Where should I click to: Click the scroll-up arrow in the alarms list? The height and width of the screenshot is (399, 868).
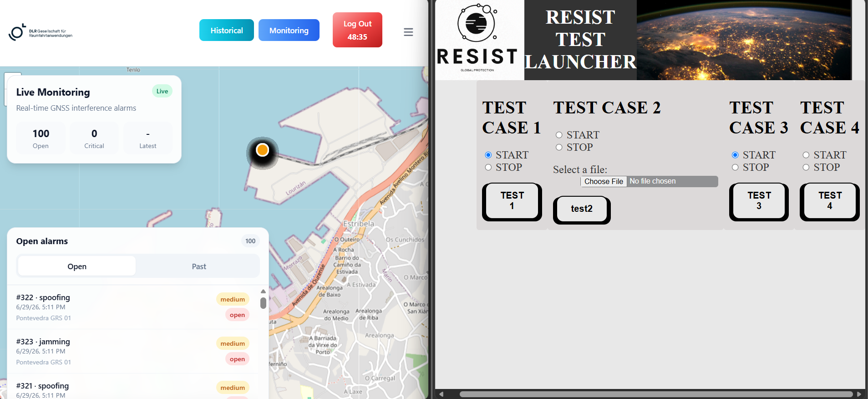click(x=263, y=292)
